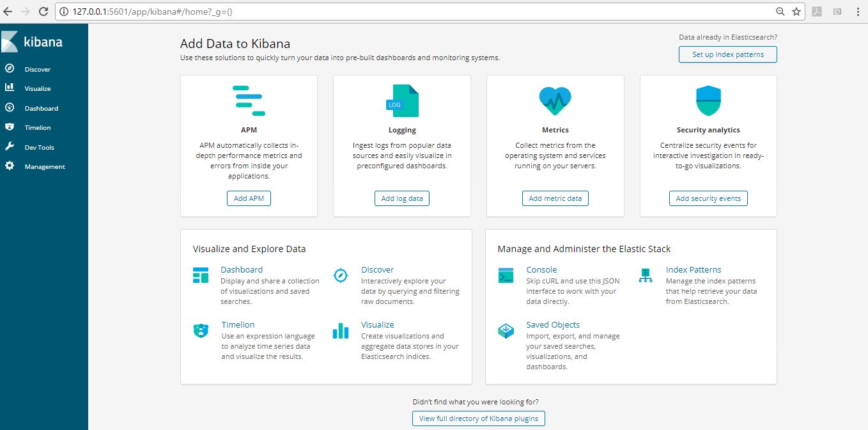The image size is (868, 430).
Task: Click the Set up index patterns button
Action: [x=727, y=54]
